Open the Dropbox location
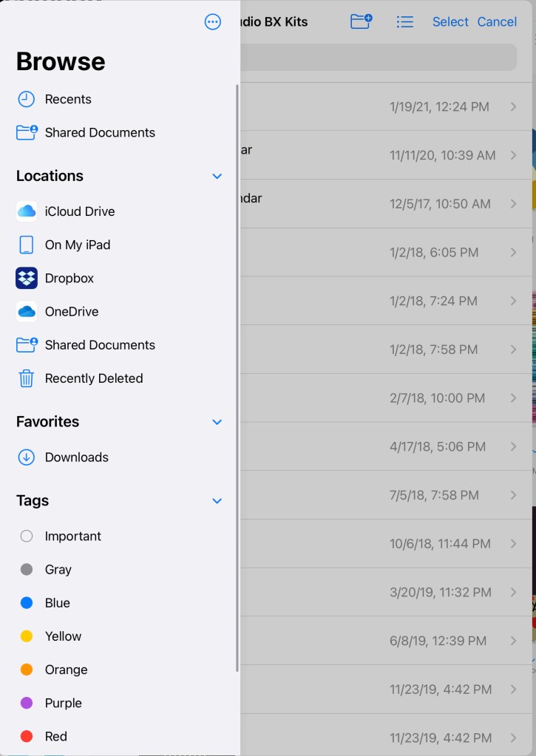Image resolution: width=536 pixels, height=756 pixels. (x=69, y=278)
